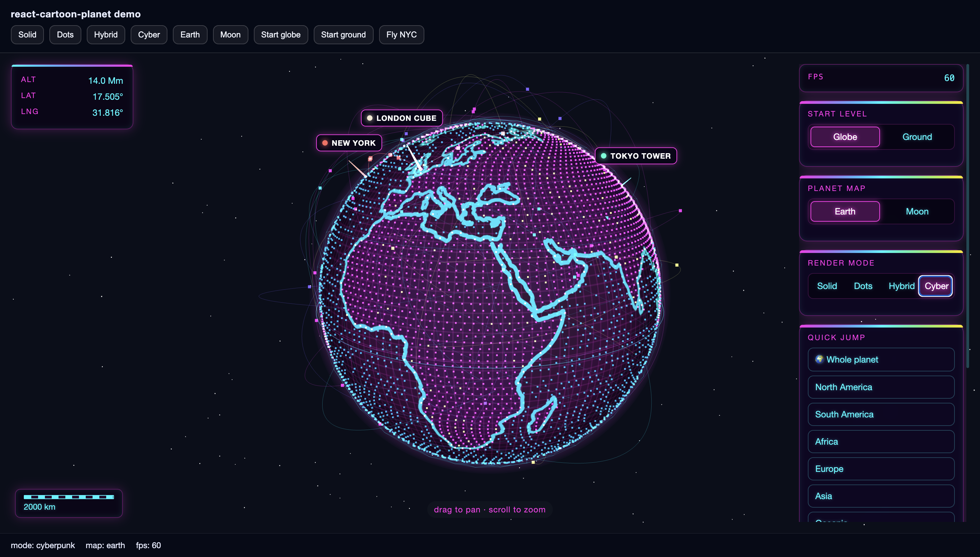
Task: Click the QUICK JUMP heading
Action: coord(836,338)
